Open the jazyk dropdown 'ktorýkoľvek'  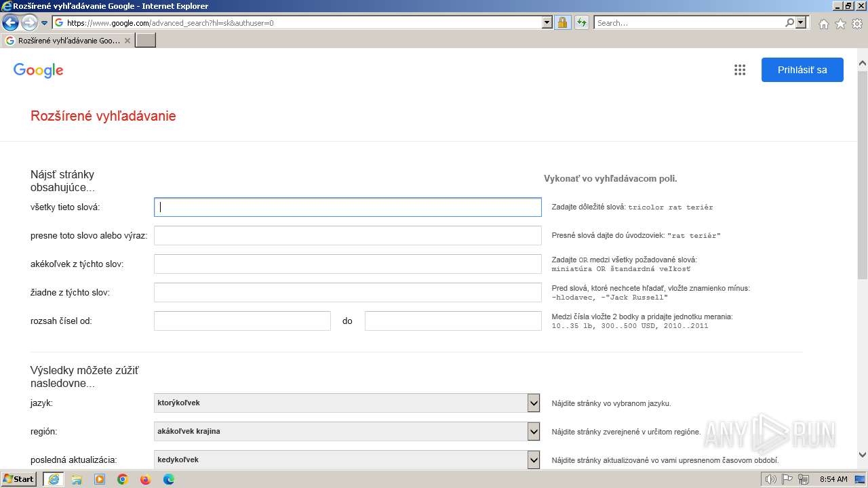coord(347,403)
